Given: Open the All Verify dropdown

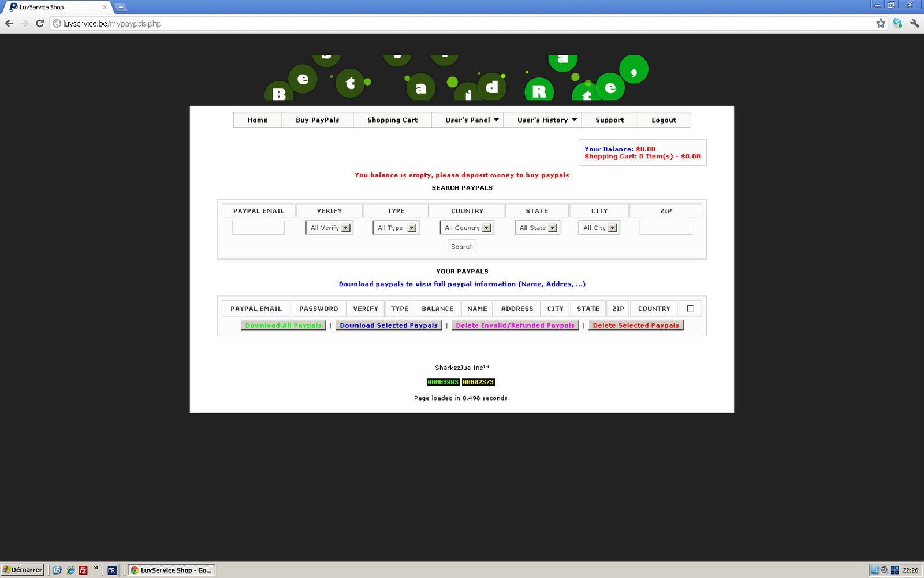Looking at the screenshot, I should pos(329,228).
